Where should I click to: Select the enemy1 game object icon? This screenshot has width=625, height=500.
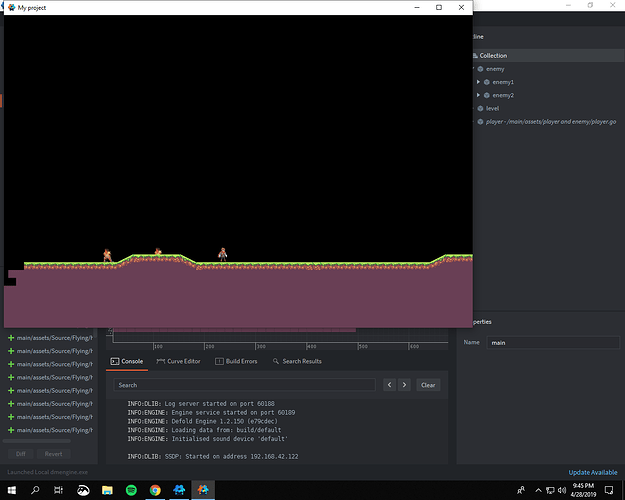click(x=485, y=82)
